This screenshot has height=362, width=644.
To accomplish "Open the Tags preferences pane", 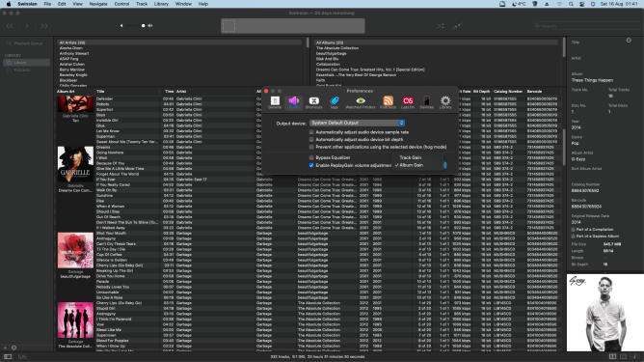I will (334, 102).
